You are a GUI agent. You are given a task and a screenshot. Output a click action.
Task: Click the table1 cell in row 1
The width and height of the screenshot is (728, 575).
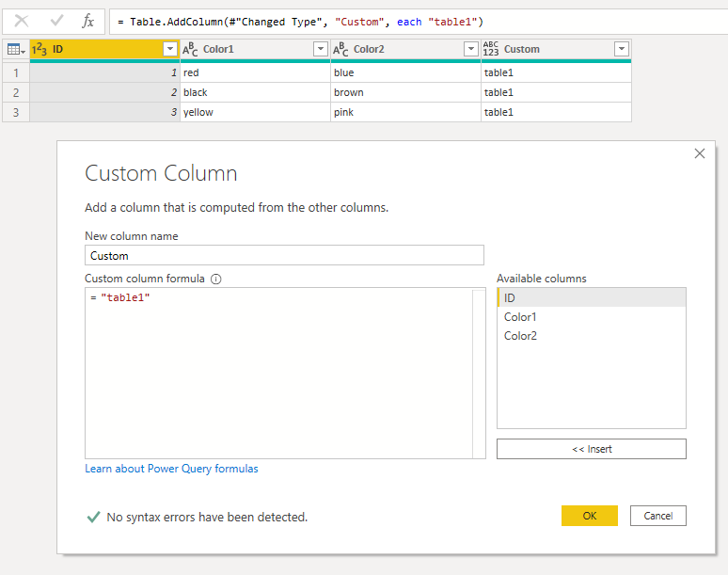[556, 72]
